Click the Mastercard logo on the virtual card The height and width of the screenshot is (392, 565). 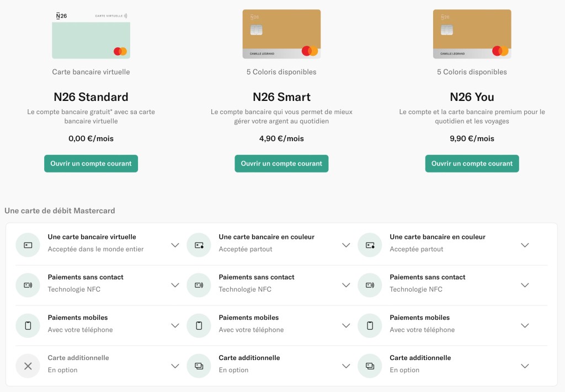[120, 51]
